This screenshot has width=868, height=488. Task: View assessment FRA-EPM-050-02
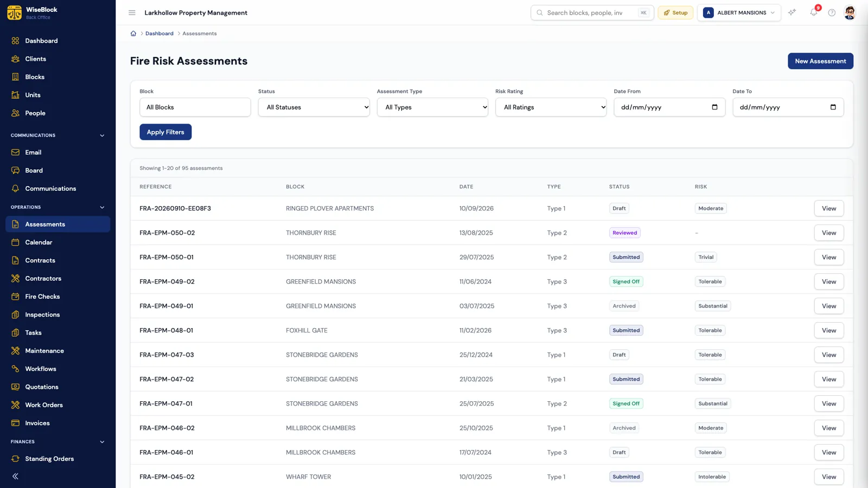coord(828,233)
